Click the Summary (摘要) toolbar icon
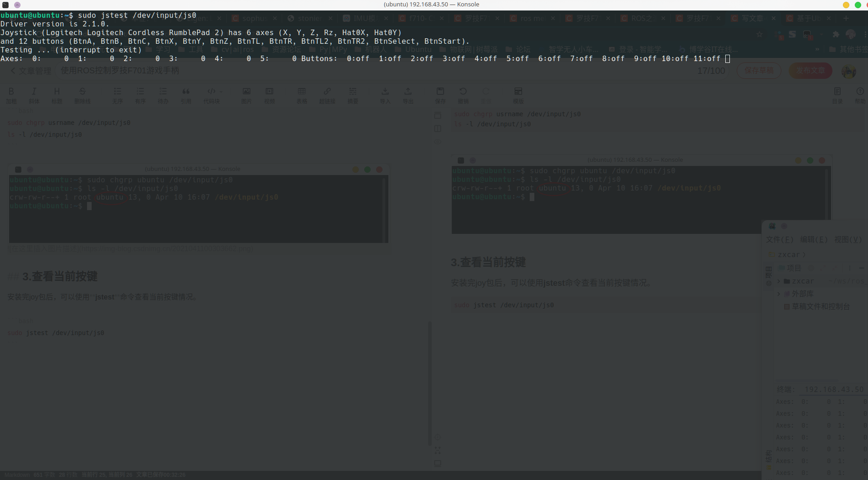This screenshot has width=868, height=480. [353, 95]
